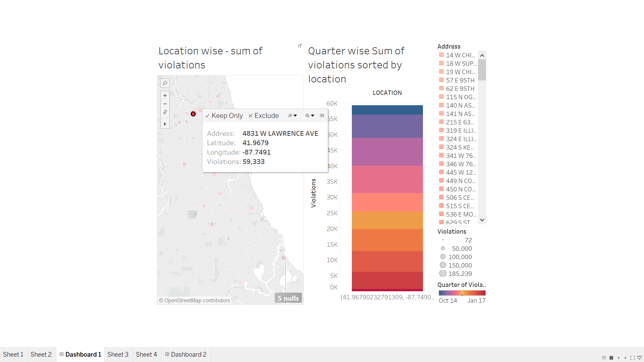Select the map search magnifier tool

point(165,83)
